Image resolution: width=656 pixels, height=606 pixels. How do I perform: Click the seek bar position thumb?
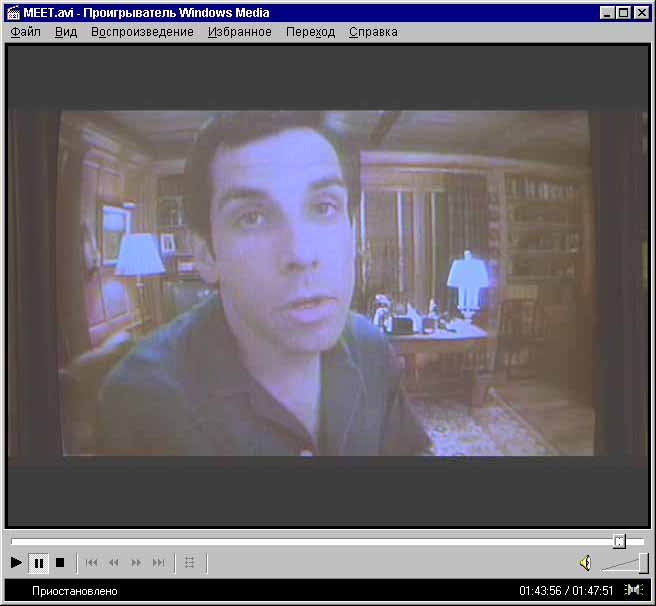click(x=619, y=541)
